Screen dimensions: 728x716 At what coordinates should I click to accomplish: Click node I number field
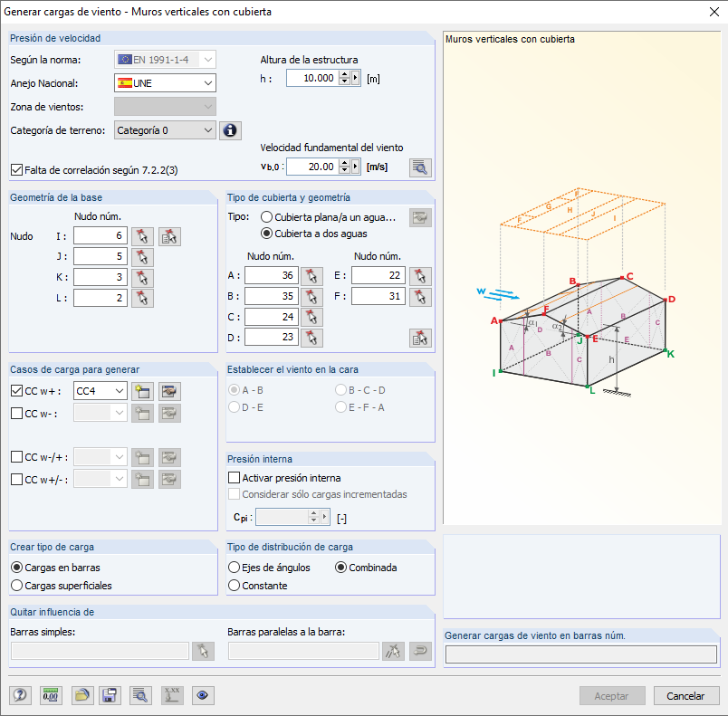[101, 235]
